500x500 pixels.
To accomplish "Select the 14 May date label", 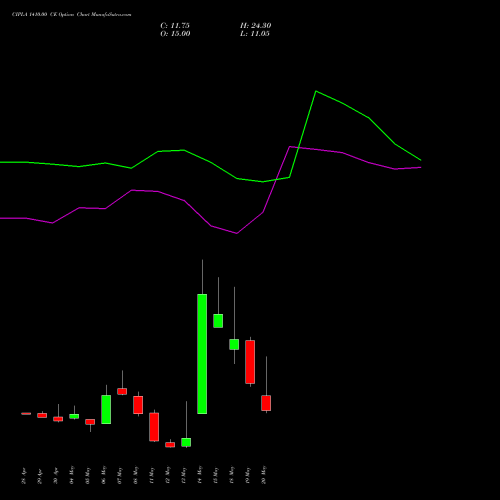I will (200, 475).
